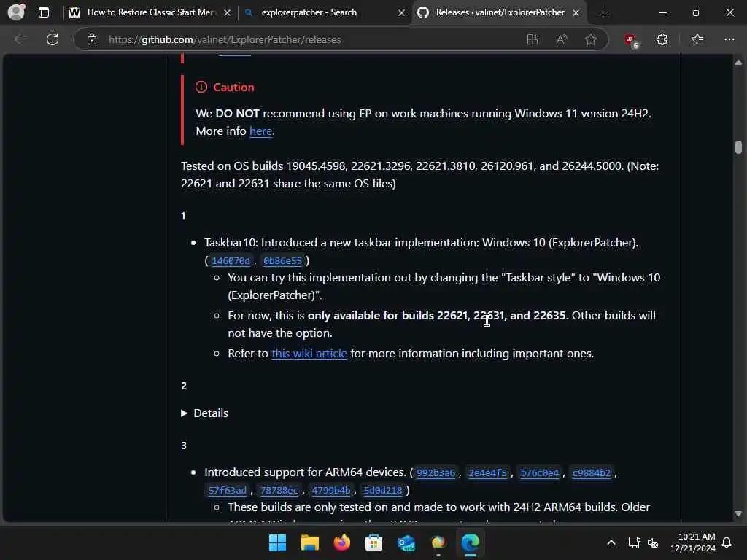Click the scrollbar down arrow

click(738, 514)
